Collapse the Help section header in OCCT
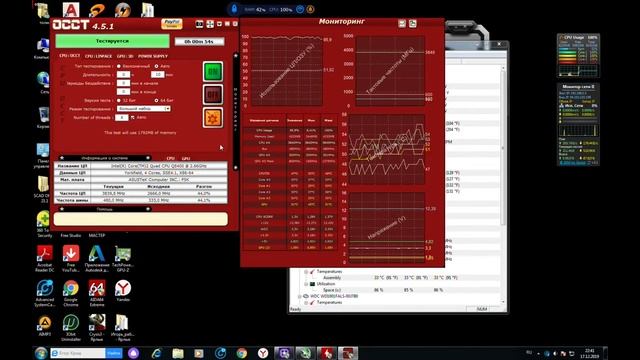Image resolution: width=640 pixels, height=360 pixels. click(104, 209)
